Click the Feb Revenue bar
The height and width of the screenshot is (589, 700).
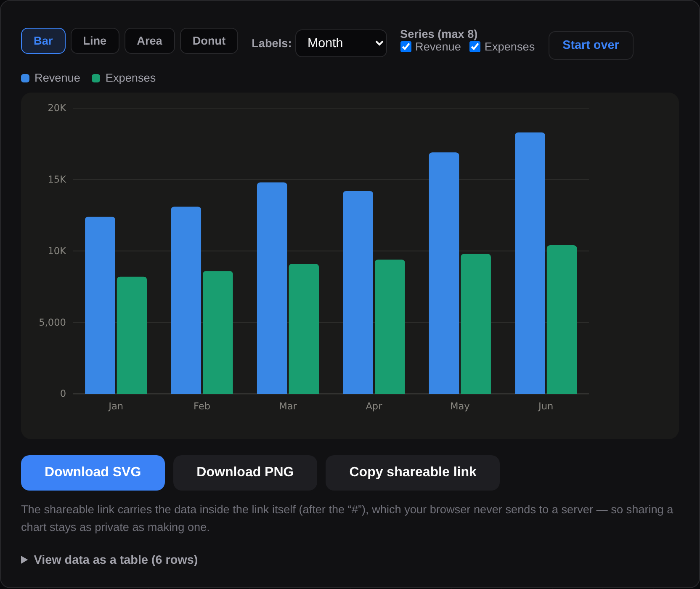pyautogui.click(x=186, y=300)
